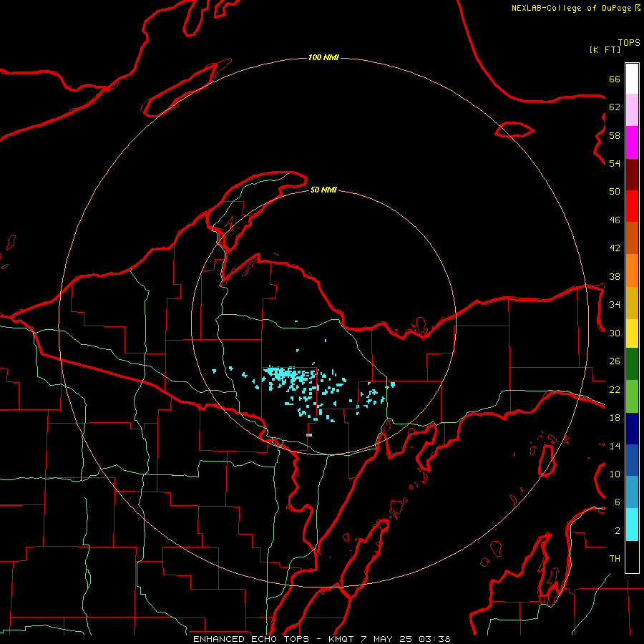Click the legend value 66
This screenshot has height=644, width=644.
pos(615,79)
